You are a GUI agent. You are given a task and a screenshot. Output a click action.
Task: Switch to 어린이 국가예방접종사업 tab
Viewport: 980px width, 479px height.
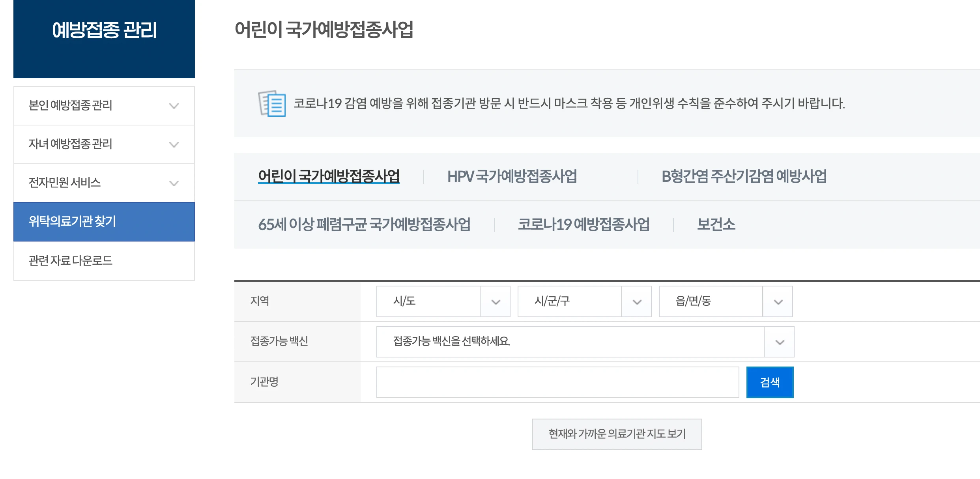click(329, 176)
